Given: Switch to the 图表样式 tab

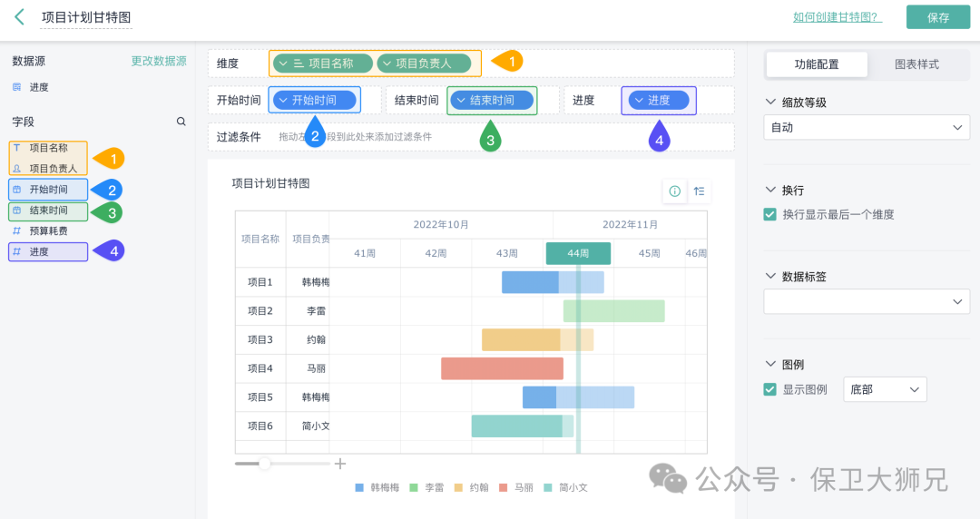Looking at the screenshot, I should pyautogui.click(x=916, y=64).
